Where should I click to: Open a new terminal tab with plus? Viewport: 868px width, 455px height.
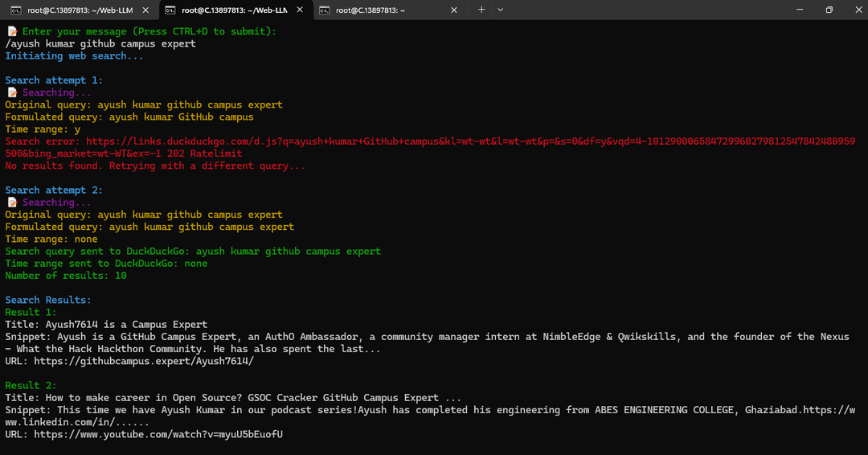(481, 10)
